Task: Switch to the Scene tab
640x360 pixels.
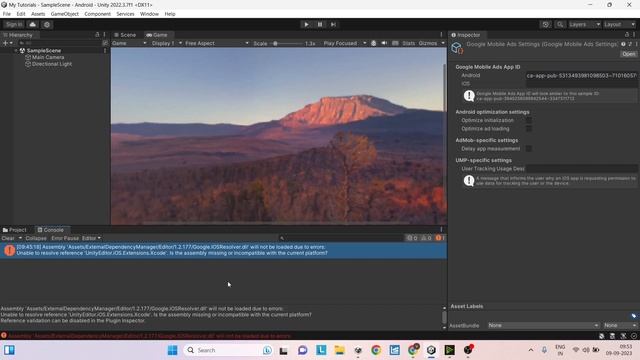Action: click(x=125, y=35)
